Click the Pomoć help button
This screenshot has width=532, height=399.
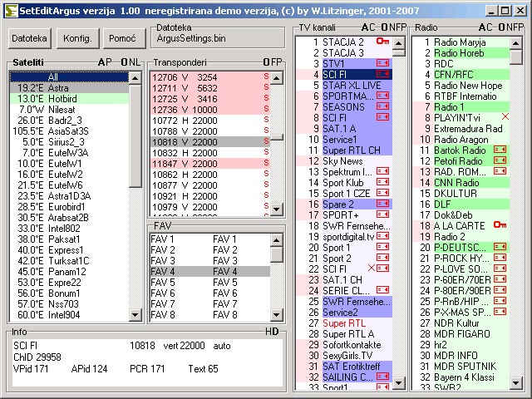click(x=122, y=39)
